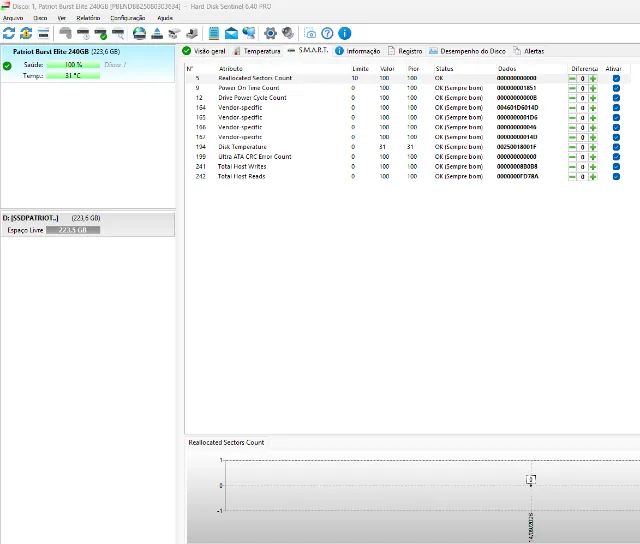Image resolution: width=640 pixels, height=544 pixels.
Task: Toggle checkbox for attribute 164 Vendor-specific
Action: [616, 108]
